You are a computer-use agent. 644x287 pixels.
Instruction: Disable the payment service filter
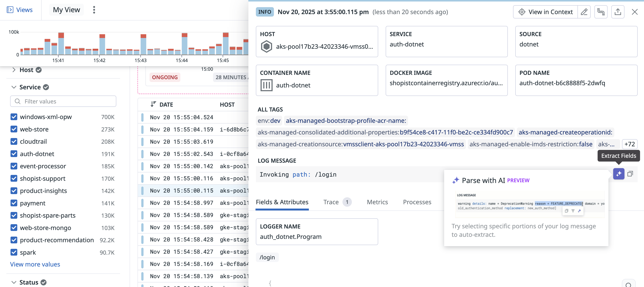pyautogui.click(x=14, y=203)
